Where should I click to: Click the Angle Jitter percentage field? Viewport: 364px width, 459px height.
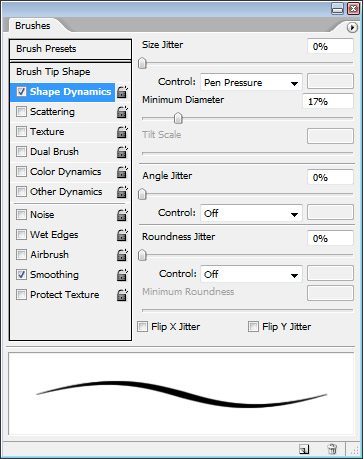(x=330, y=177)
